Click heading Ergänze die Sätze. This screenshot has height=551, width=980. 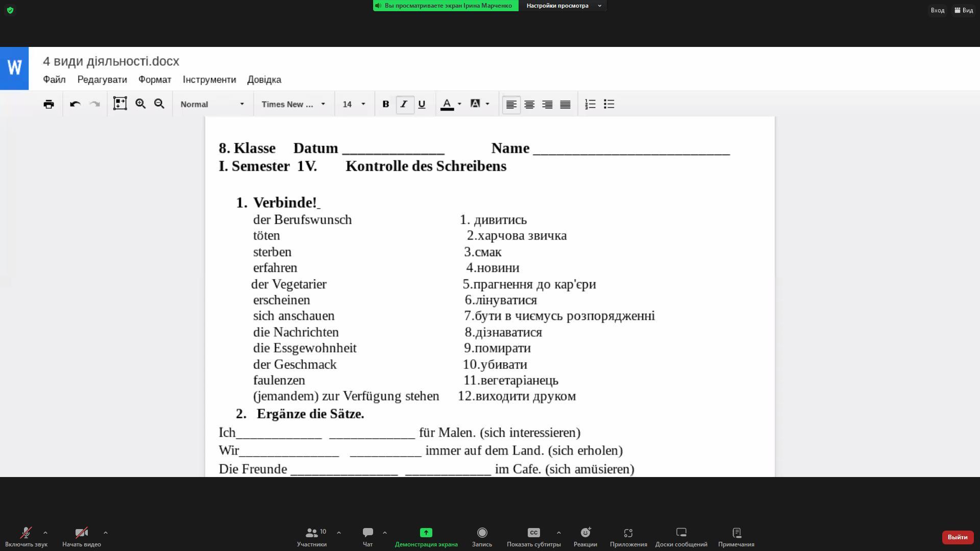pos(310,414)
